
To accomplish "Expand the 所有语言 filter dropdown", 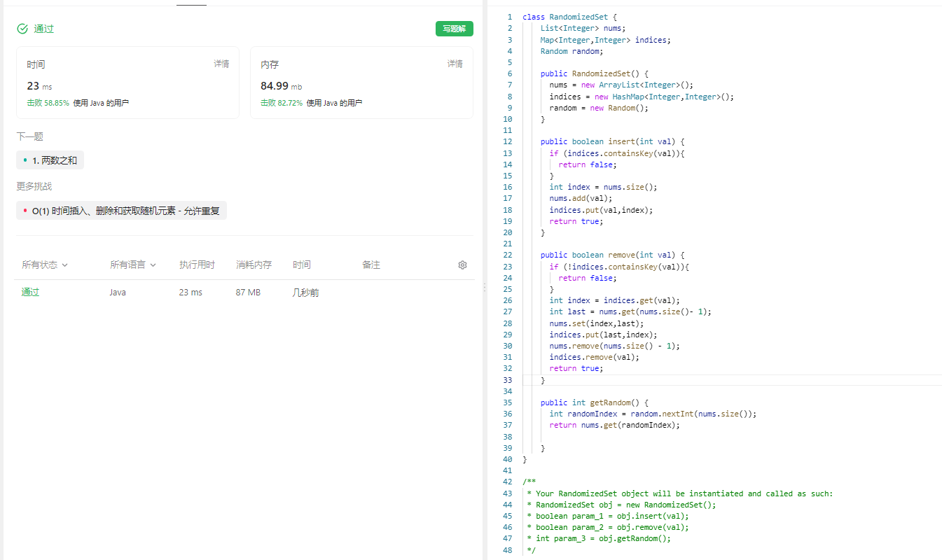I will coord(133,265).
